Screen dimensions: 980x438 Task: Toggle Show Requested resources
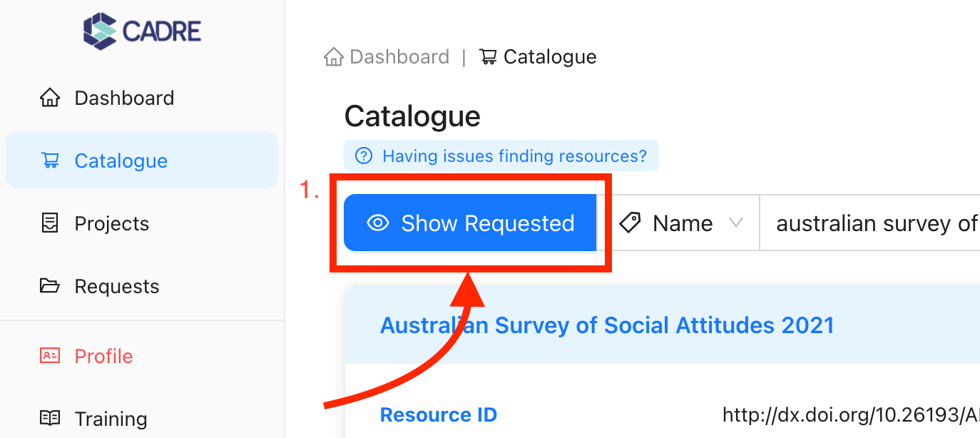coord(470,223)
